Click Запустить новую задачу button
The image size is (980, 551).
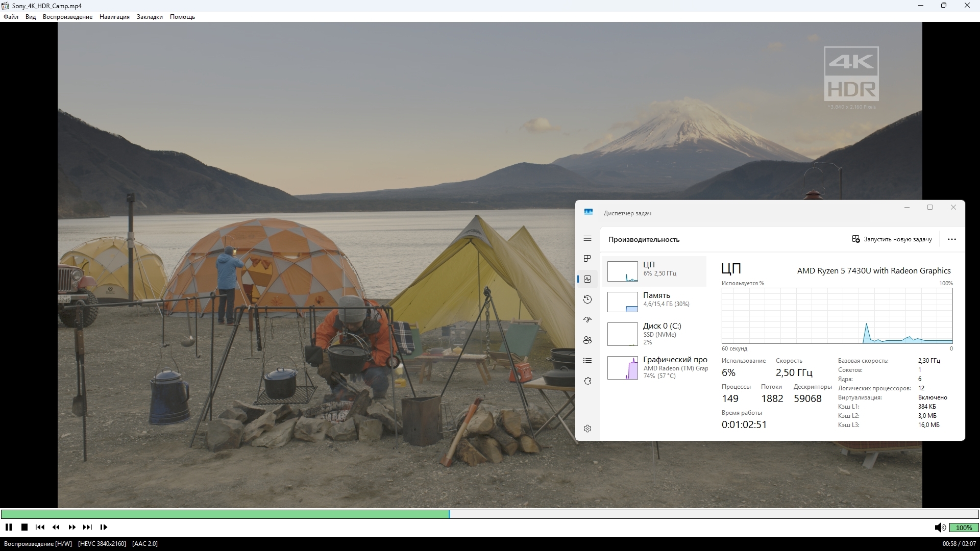tap(892, 239)
